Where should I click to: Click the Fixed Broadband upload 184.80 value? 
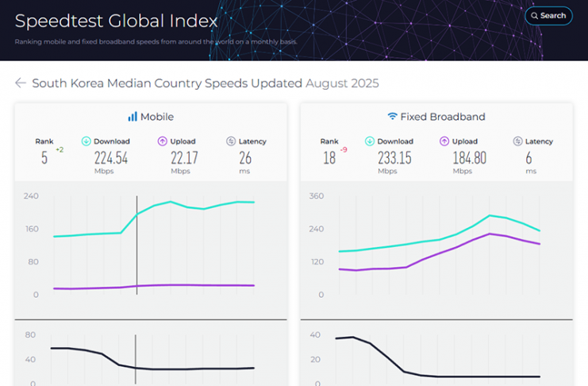point(469,157)
